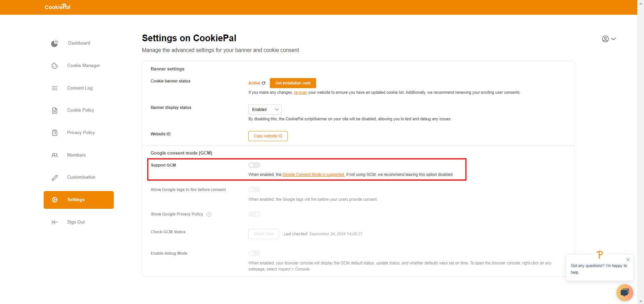Click the Cookie banner status label
The image size is (644, 304).
170,81
